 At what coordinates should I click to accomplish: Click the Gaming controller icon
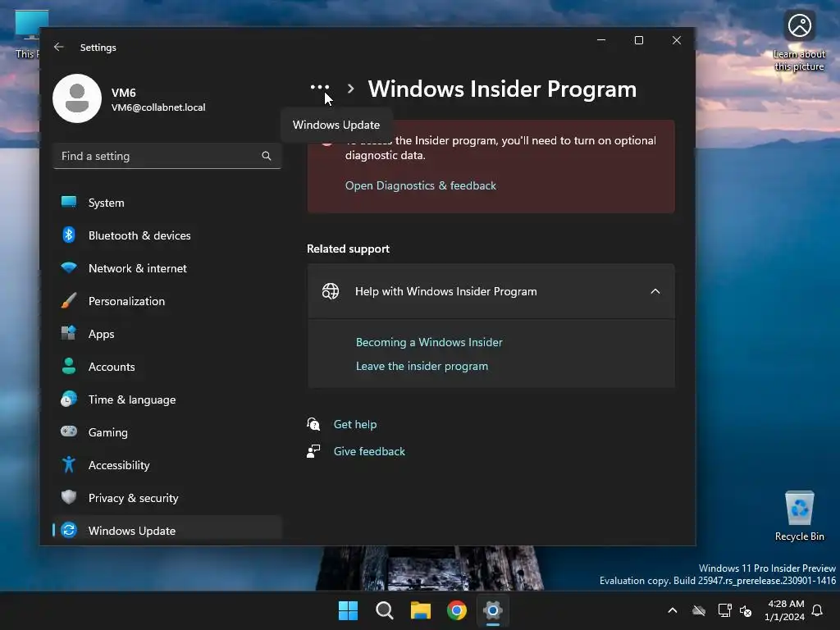click(x=69, y=431)
